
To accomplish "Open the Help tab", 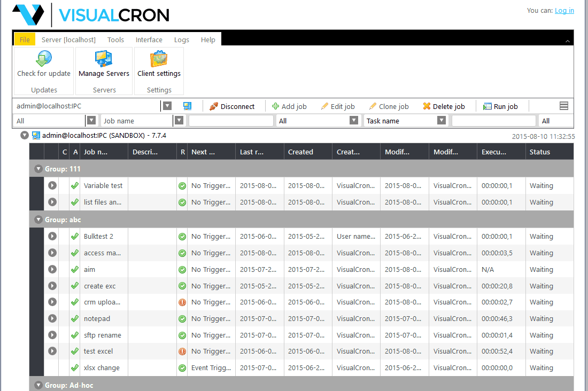I will 208,40.
